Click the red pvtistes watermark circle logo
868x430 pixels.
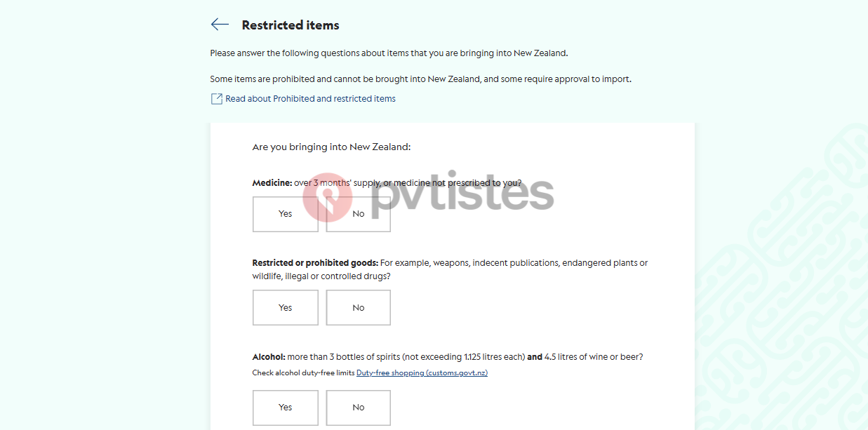[x=328, y=197]
